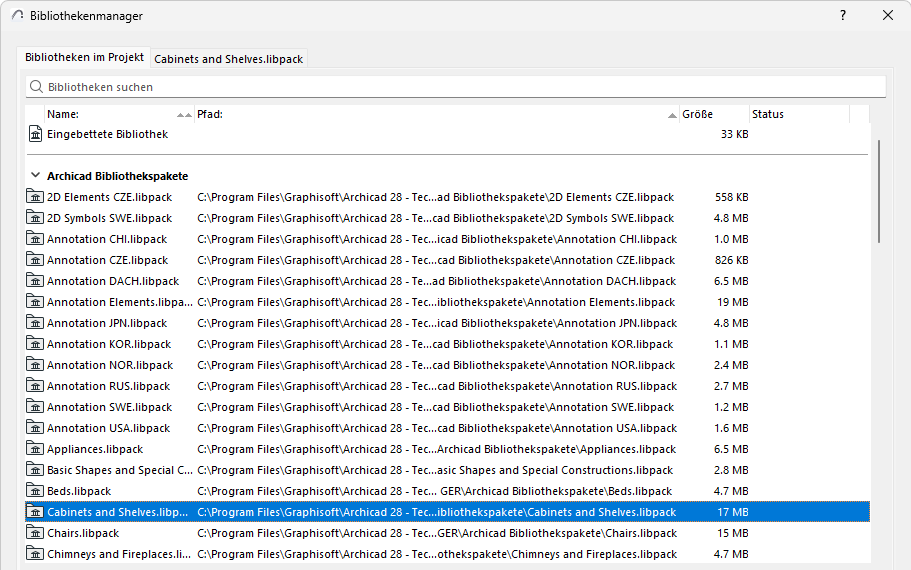
Task: Click the Beds.libpack folder icon
Action: coord(35,491)
